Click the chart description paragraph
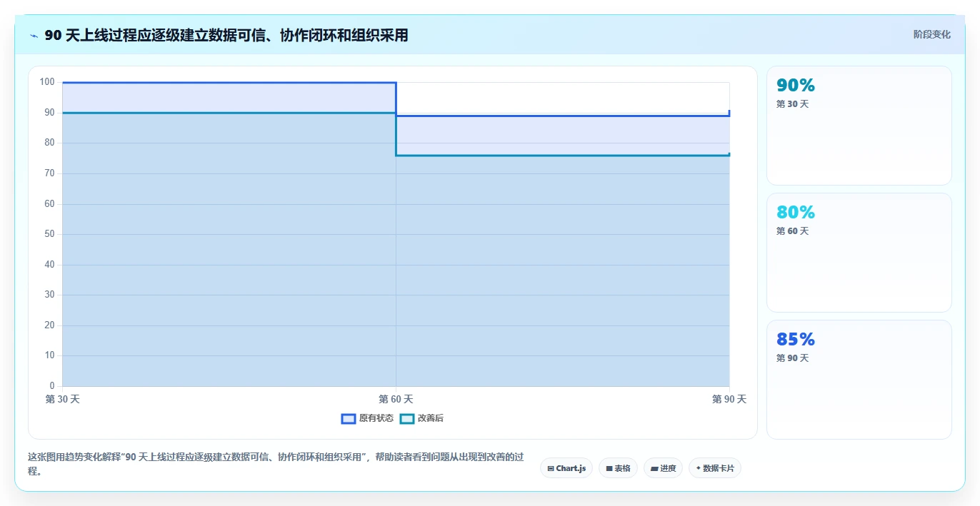The height and width of the screenshot is (506, 980). (275, 464)
